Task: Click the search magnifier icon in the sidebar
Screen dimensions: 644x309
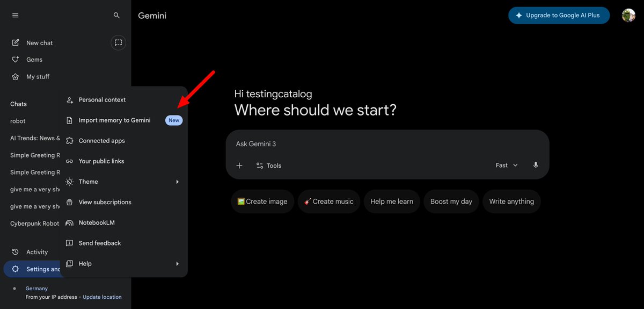Action: 116,16
